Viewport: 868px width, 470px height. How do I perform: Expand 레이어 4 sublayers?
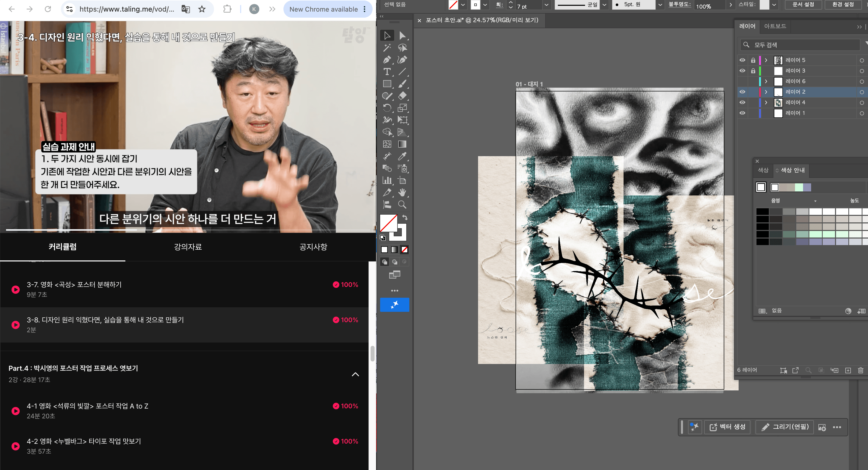pyautogui.click(x=766, y=103)
